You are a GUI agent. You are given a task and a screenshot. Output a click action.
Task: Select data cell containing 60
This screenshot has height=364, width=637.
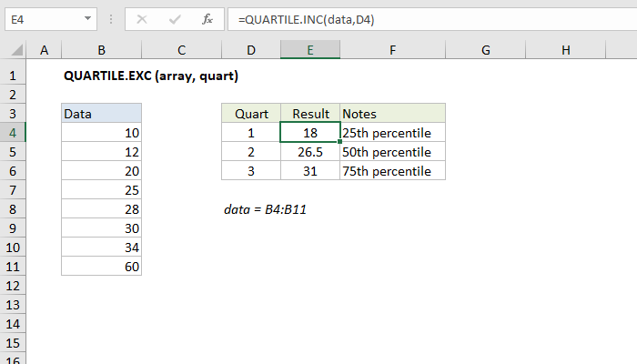[x=102, y=267]
